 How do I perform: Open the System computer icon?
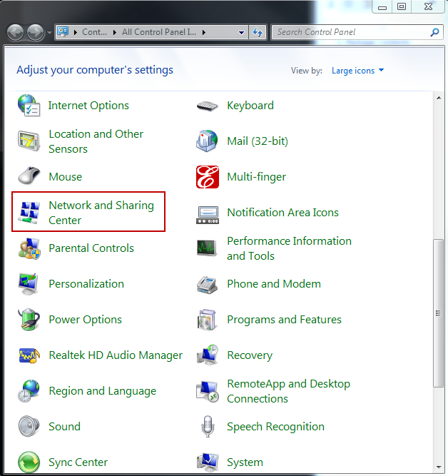coord(208,462)
